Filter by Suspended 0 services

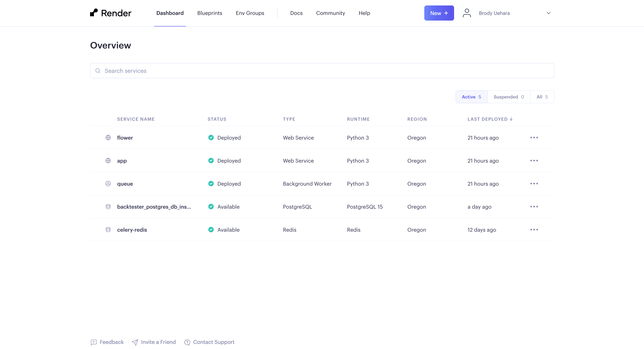pyautogui.click(x=509, y=97)
